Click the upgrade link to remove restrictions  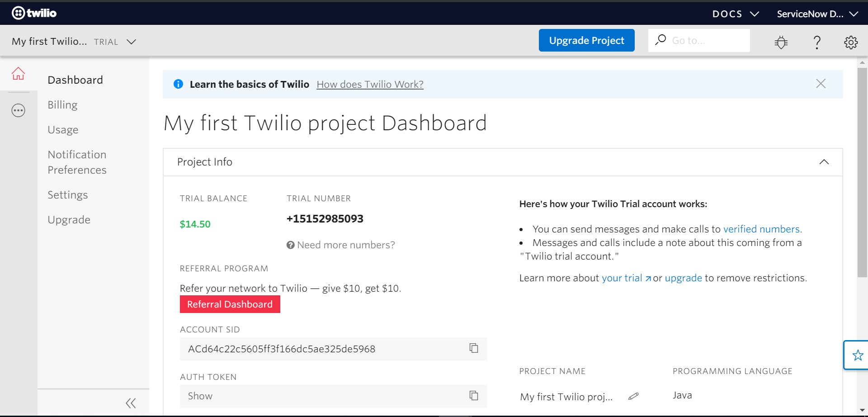(683, 278)
